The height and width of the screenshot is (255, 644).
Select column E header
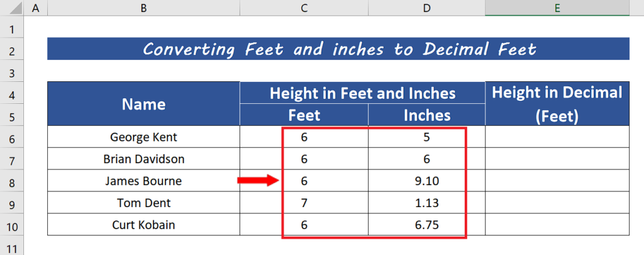coord(557,8)
